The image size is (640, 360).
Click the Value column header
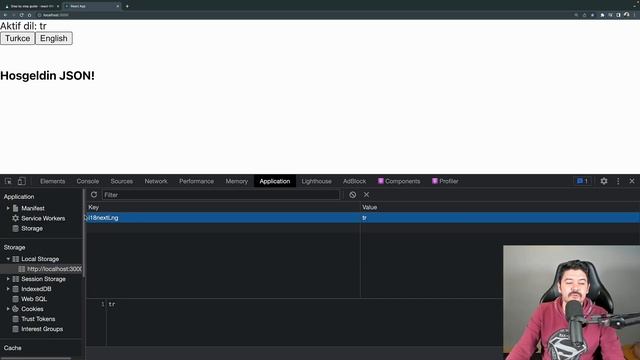pyautogui.click(x=500, y=207)
